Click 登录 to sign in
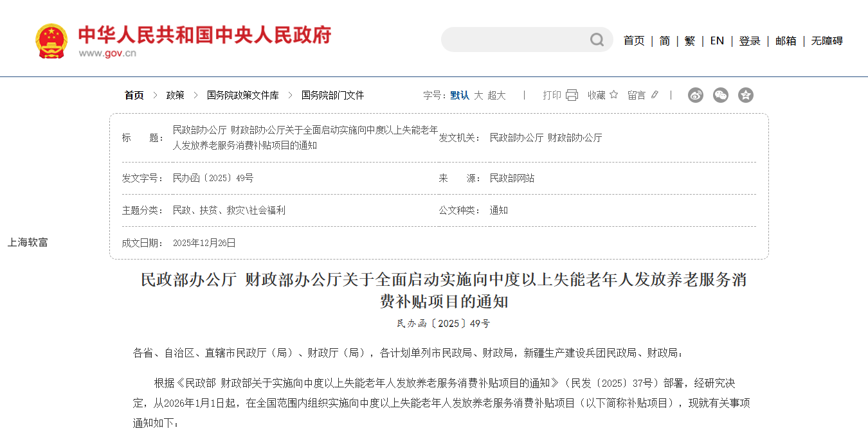This screenshot has height=442, width=868. [x=750, y=40]
